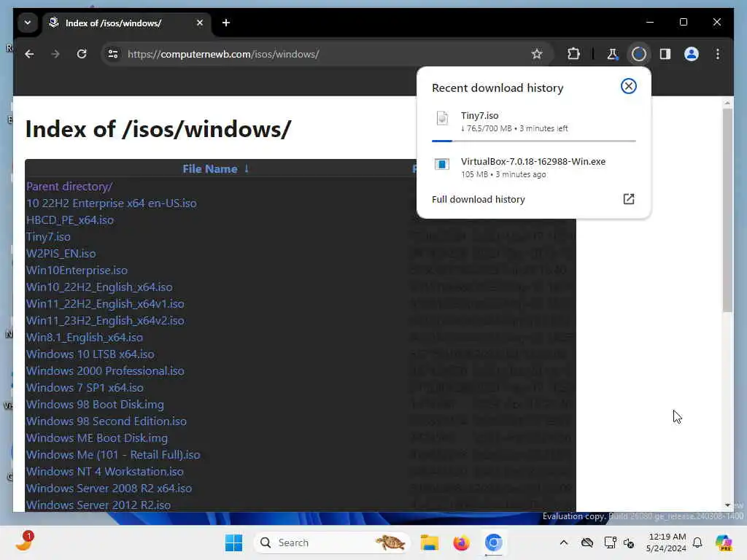The image size is (747, 560).
Task: Open the notification bell in taskbar
Action: point(697,542)
